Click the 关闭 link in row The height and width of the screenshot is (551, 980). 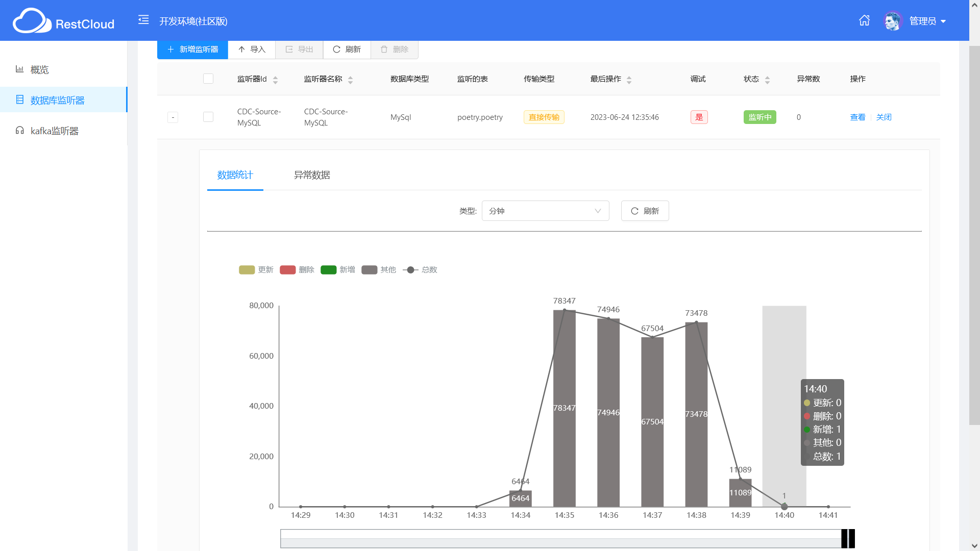click(x=884, y=117)
